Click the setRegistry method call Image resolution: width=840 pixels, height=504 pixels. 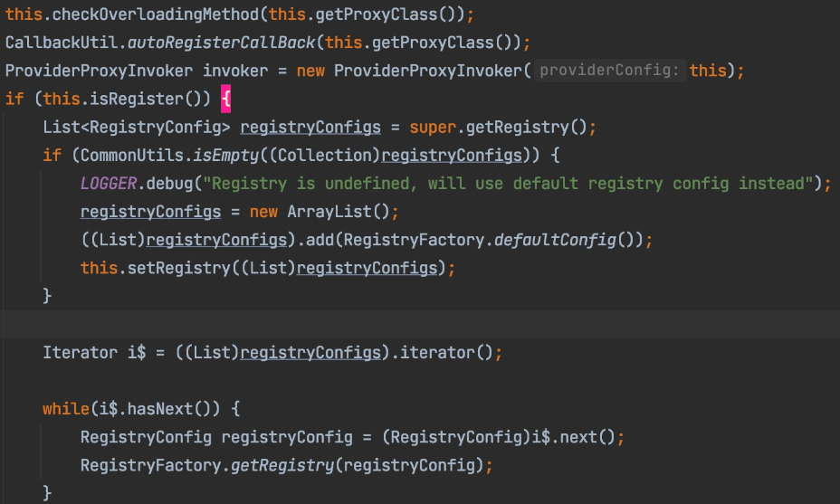tap(179, 268)
